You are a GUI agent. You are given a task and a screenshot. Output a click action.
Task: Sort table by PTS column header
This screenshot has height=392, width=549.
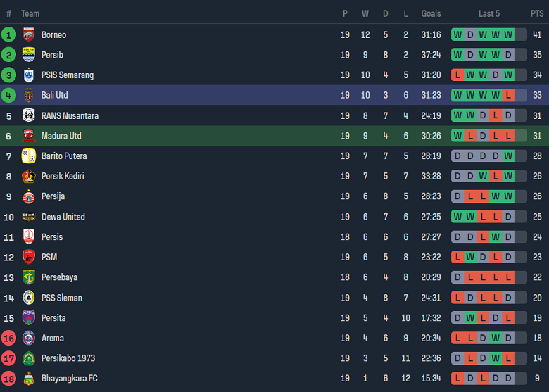[x=537, y=13]
